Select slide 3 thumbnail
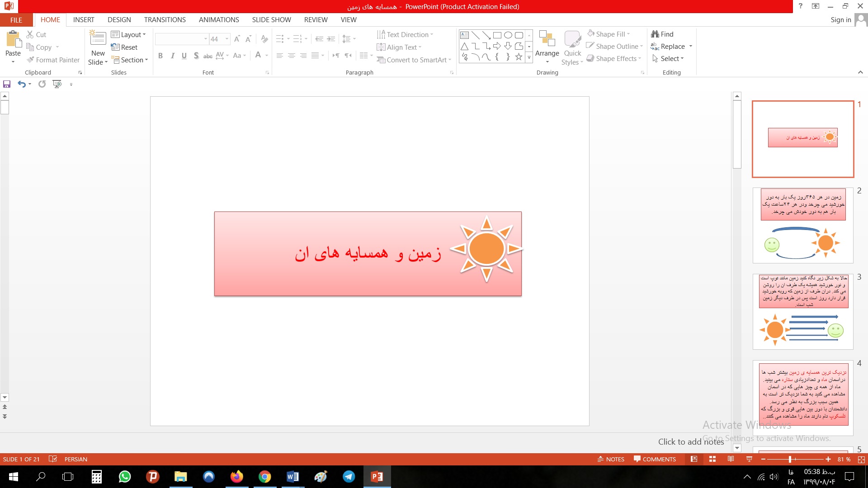 [802, 311]
